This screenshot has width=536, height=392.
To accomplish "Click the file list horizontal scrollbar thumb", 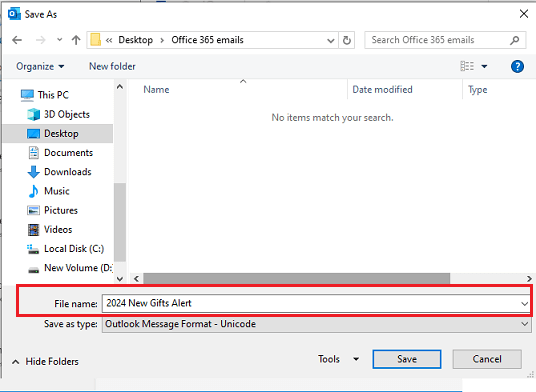I will pos(296,279).
